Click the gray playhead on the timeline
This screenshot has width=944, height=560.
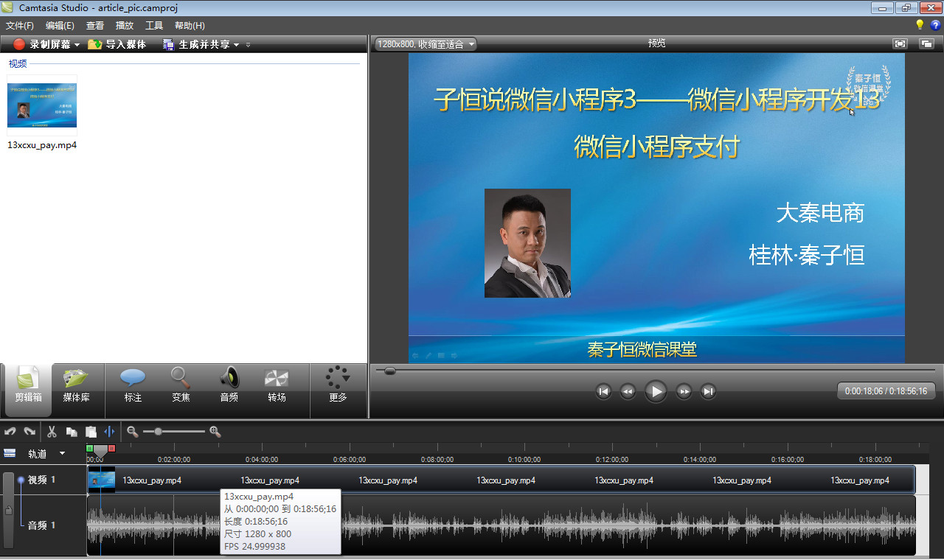(x=100, y=450)
